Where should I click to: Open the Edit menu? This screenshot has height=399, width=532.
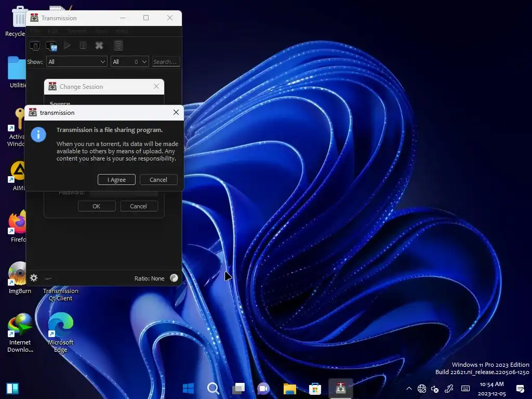point(52,31)
